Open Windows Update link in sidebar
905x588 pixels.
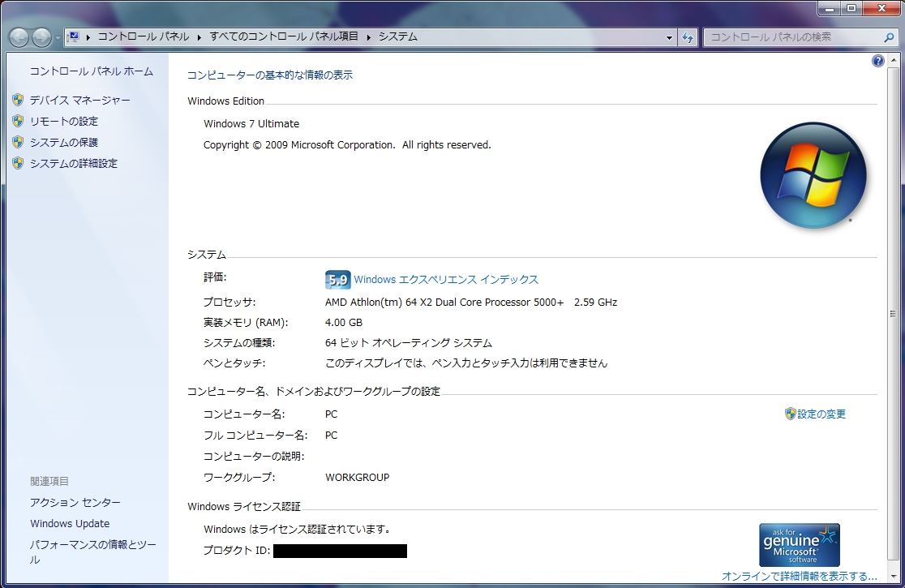point(70,523)
